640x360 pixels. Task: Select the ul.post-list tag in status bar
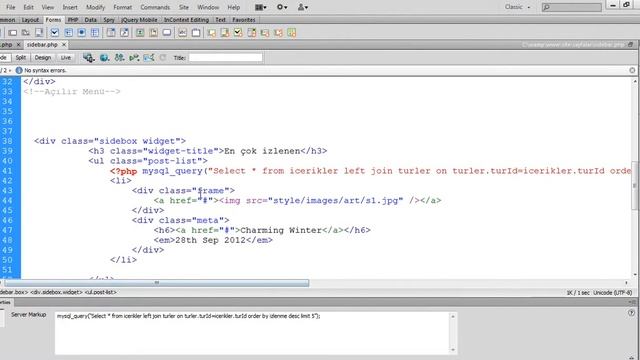click(x=101, y=292)
